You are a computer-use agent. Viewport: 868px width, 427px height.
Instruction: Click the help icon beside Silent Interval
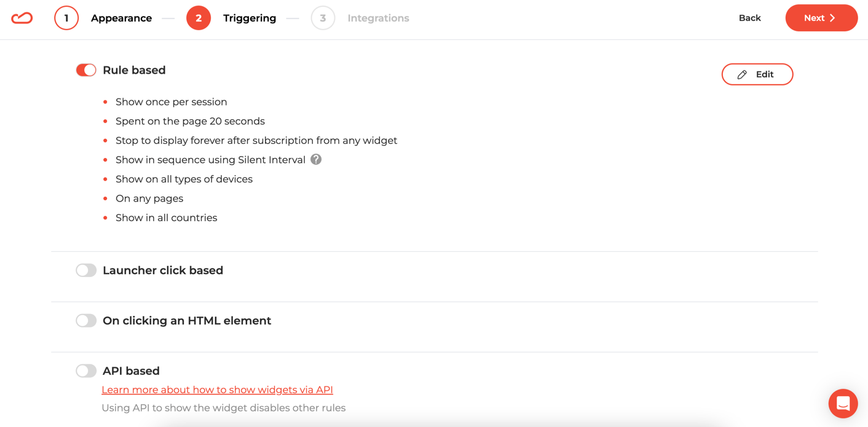pos(315,159)
